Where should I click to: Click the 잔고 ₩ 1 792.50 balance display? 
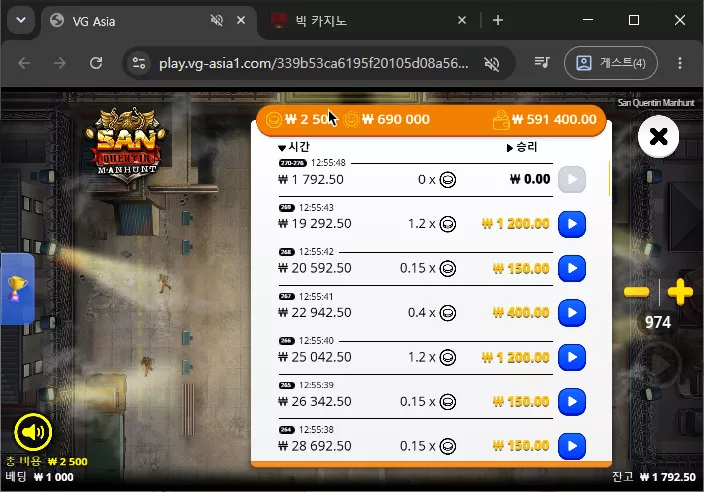(x=654, y=477)
